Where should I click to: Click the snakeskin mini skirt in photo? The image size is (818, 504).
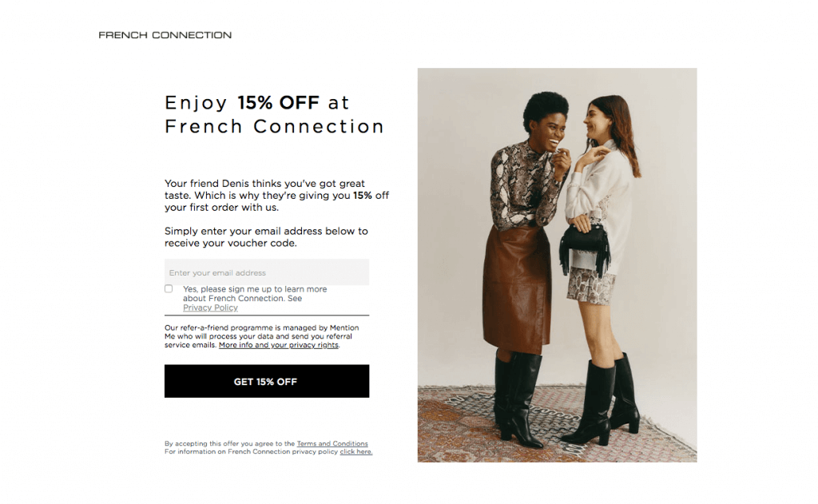(592, 285)
